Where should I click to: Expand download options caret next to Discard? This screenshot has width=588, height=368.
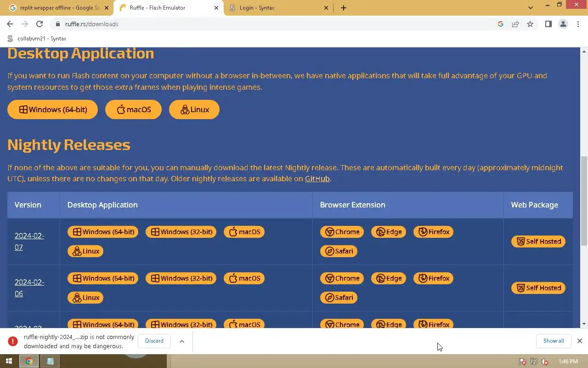(x=182, y=341)
